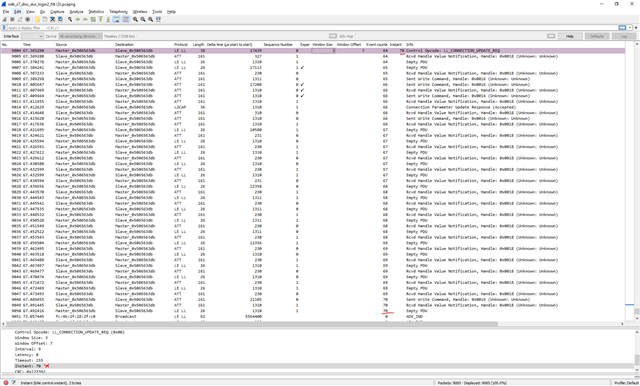Zoom in on the main window text

tap(135, 19)
